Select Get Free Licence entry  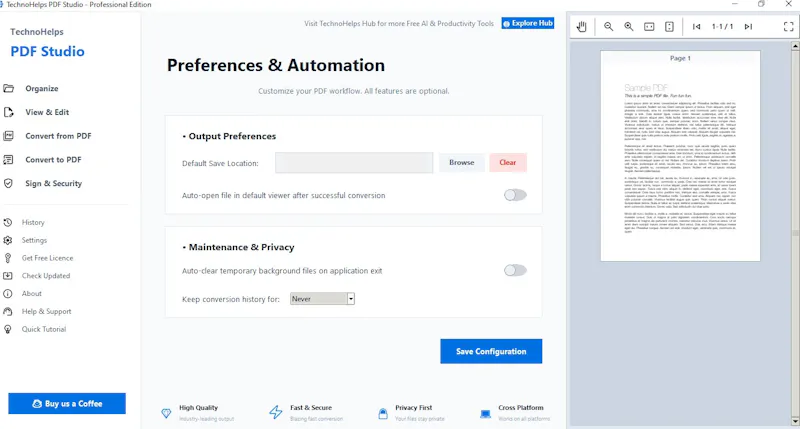pos(47,258)
